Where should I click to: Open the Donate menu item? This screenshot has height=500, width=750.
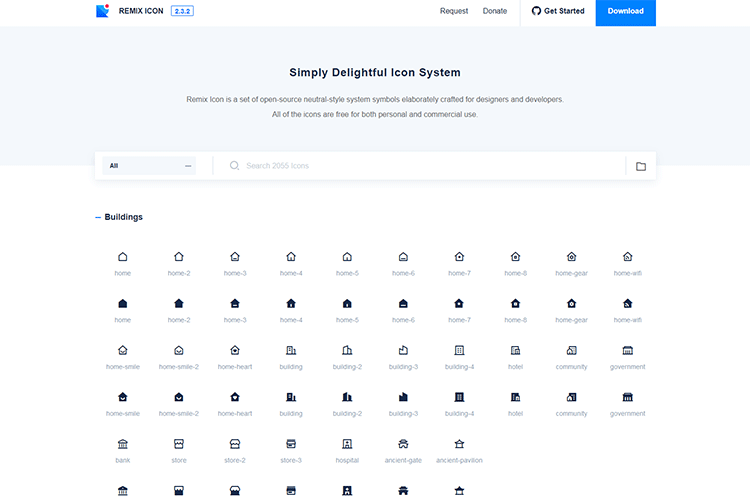coord(495,11)
